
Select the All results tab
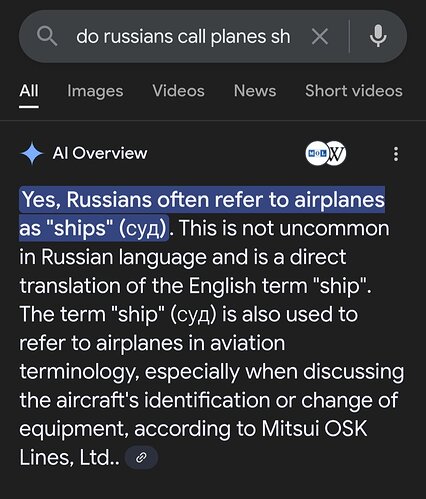[29, 91]
